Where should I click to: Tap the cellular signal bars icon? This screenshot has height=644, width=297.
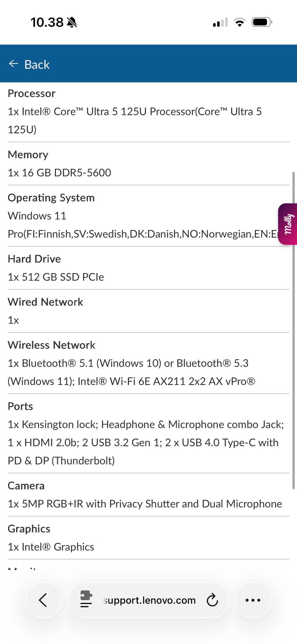220,22
